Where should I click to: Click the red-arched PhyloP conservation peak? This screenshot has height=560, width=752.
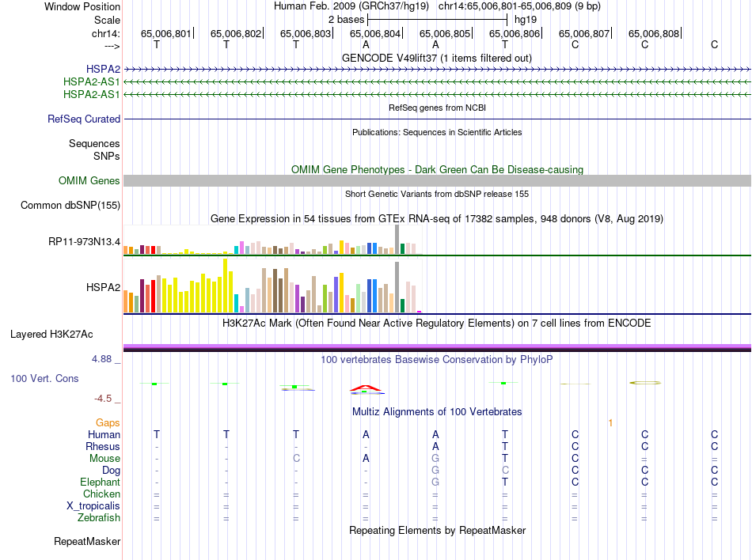click(x=367, y=388)
